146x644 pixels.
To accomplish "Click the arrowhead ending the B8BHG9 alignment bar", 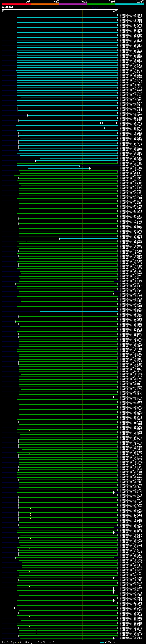I will coord(104,128).
